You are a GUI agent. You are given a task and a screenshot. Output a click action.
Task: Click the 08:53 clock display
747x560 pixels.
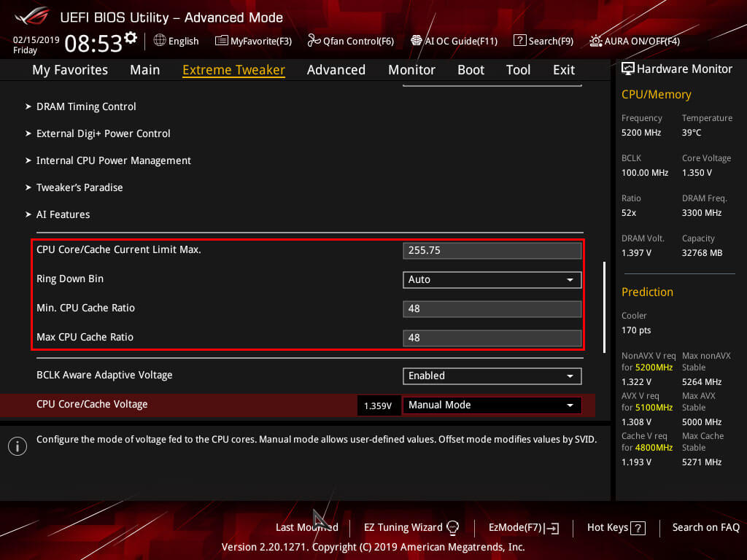(94, 43)
